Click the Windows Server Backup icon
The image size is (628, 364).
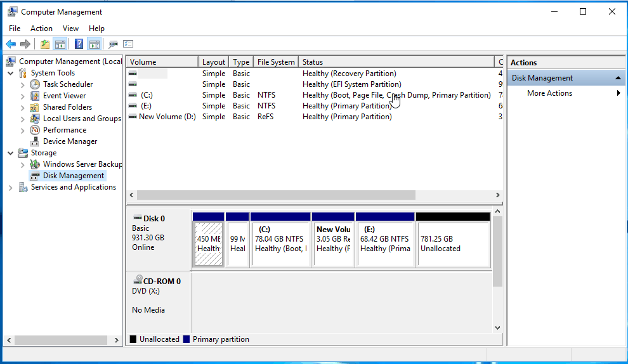(36, 164)
